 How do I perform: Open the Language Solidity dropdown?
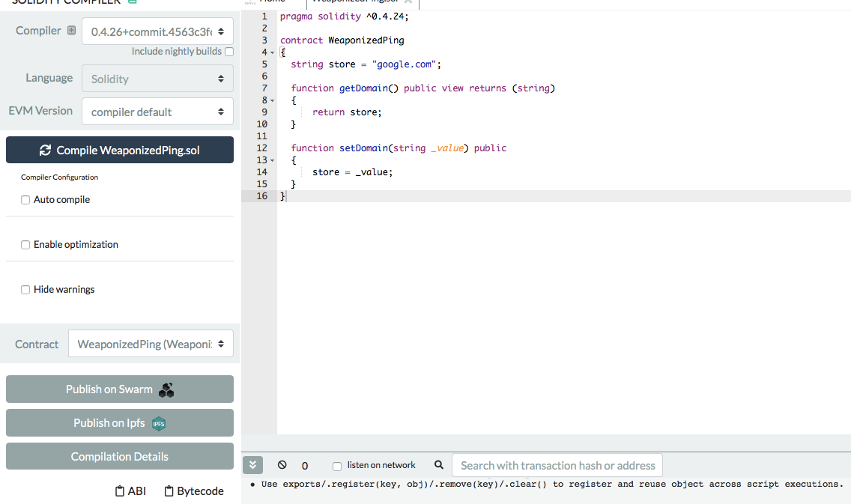[157, 79]
